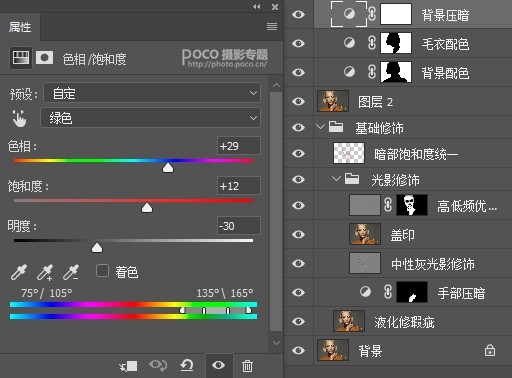Click the mask thumbnail of 高低频优 layer

click(x=412, y=205)
